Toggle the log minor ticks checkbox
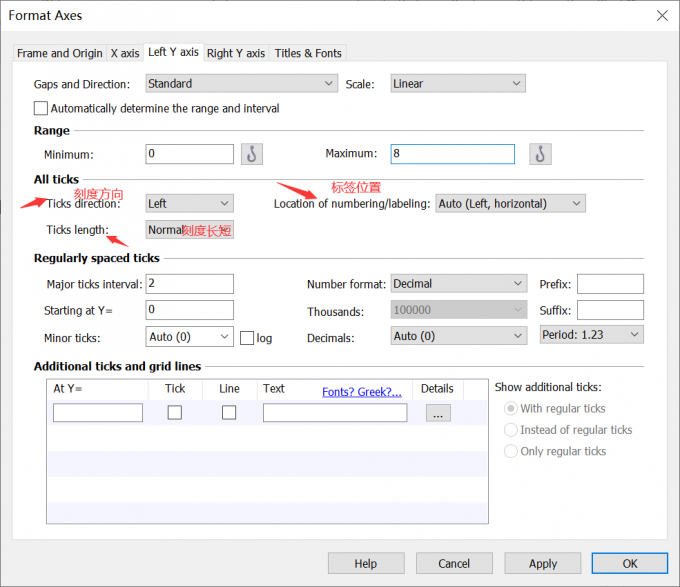Viewport: 680px width, 587px height. 247,338
